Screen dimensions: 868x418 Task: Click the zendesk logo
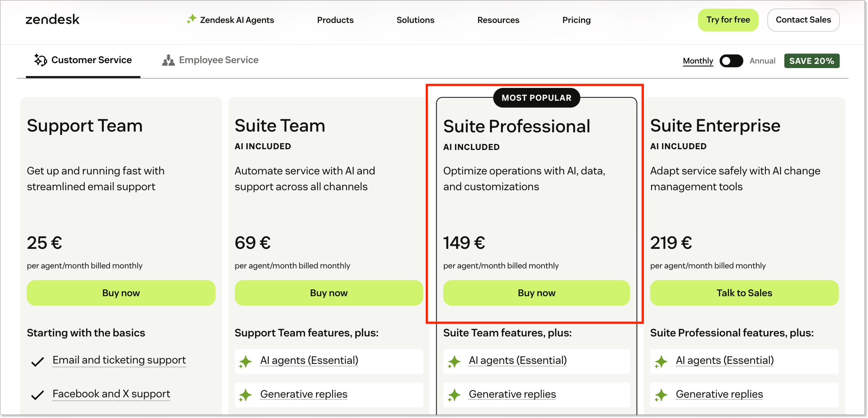[52, 20]
